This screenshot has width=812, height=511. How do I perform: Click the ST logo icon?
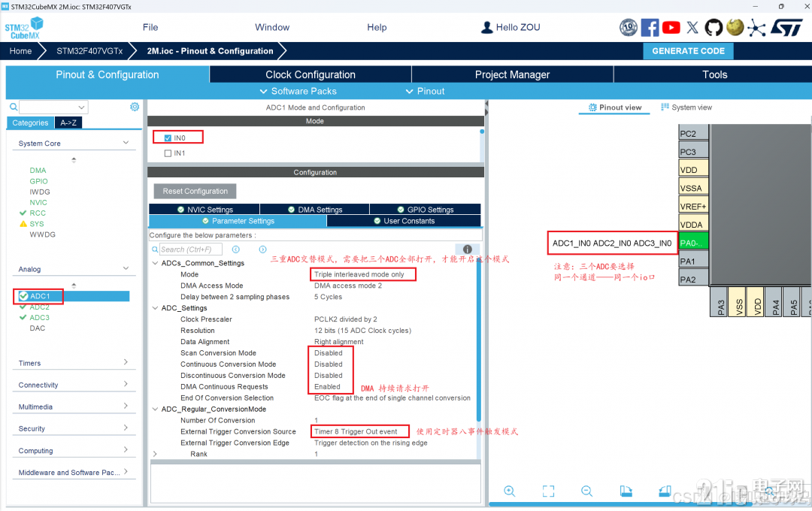[786, 28]
